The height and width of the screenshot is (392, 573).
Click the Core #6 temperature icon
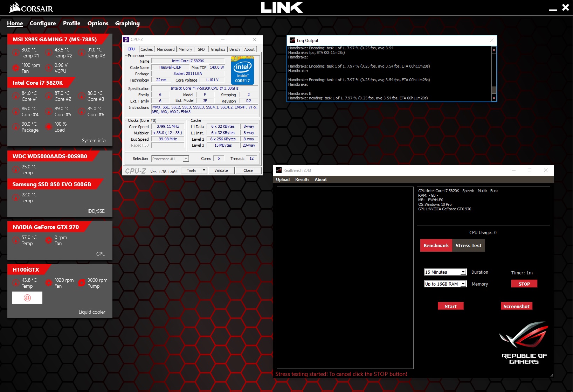click(x=82, y=111)
